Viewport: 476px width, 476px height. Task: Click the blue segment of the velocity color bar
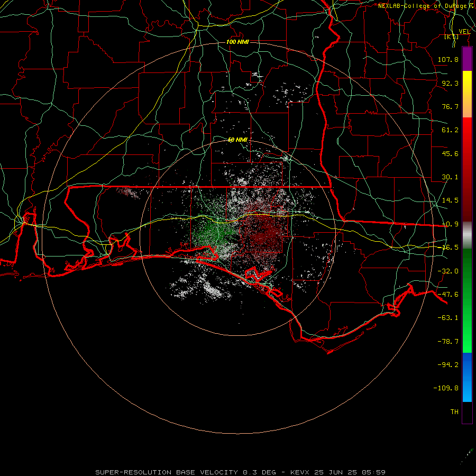[x=467, y=377]
